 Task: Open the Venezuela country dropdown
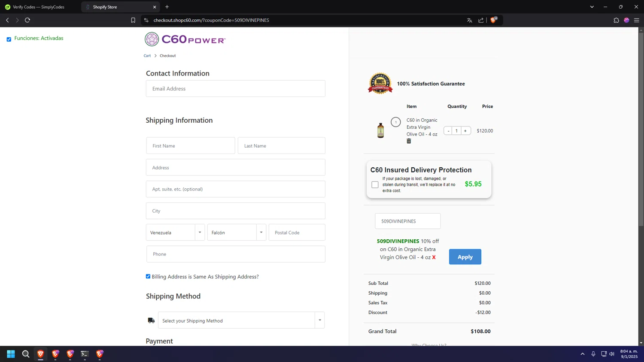pyautogui.click(x=175, y=232)
